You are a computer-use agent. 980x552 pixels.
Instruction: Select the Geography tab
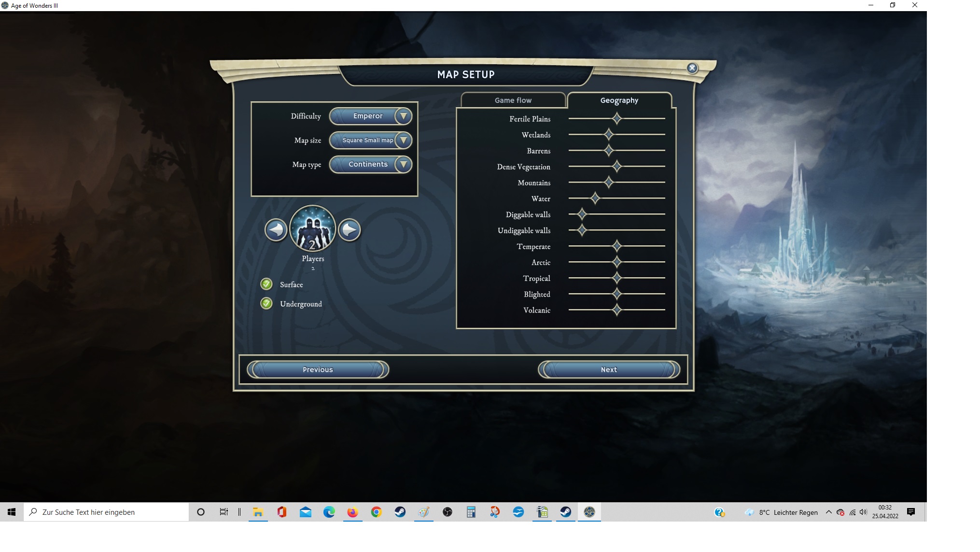(x=619, y=100)
